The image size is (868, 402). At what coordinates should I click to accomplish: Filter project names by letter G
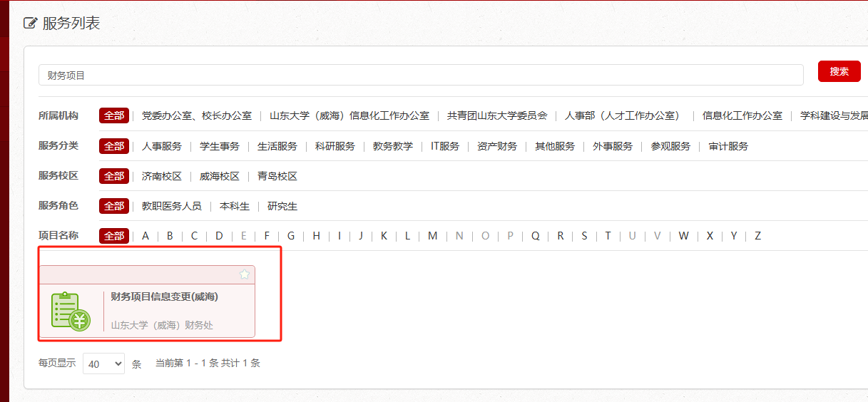(x=291, y=236)
